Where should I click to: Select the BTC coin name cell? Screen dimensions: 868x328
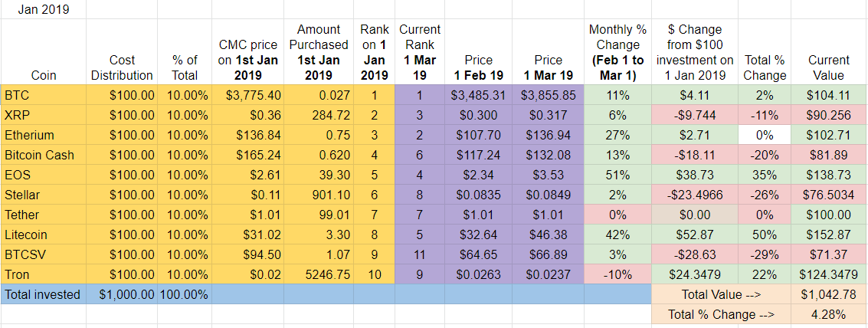click(44, 95)
